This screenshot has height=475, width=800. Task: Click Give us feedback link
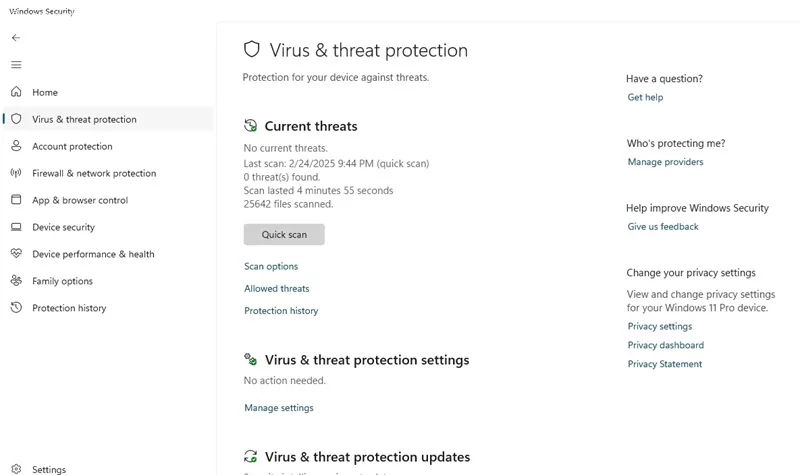pos(663,227)
